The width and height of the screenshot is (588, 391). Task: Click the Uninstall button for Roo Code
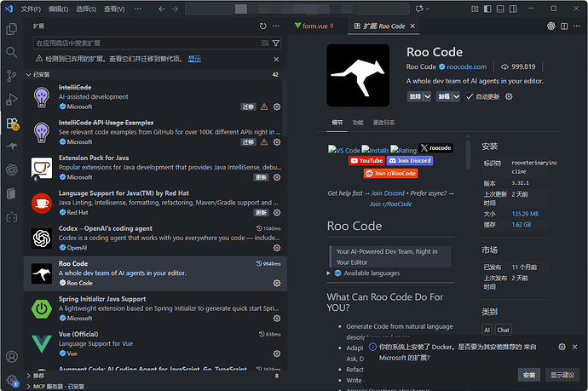[x=444, y=97]
